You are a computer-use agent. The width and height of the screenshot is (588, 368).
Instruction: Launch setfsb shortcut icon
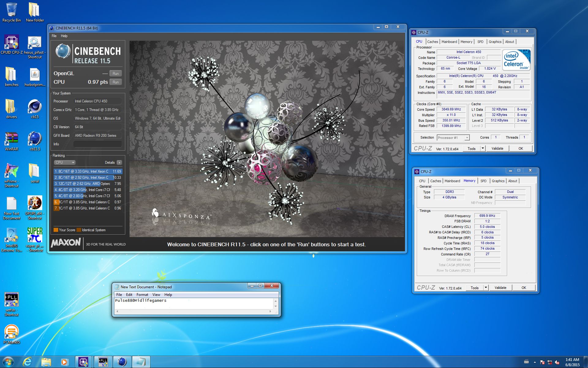[11, 305]
